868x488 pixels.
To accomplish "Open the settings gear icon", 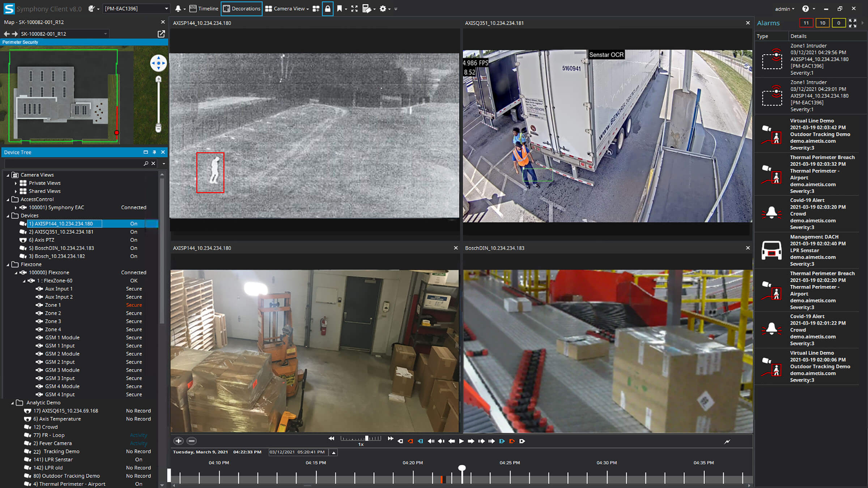I will click(383, 9).
